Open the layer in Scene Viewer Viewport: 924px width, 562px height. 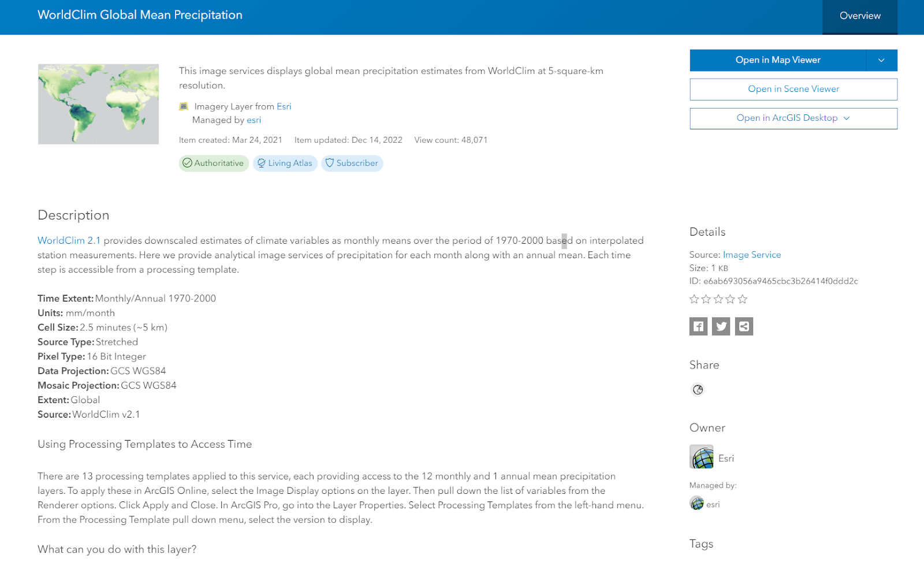793,89
